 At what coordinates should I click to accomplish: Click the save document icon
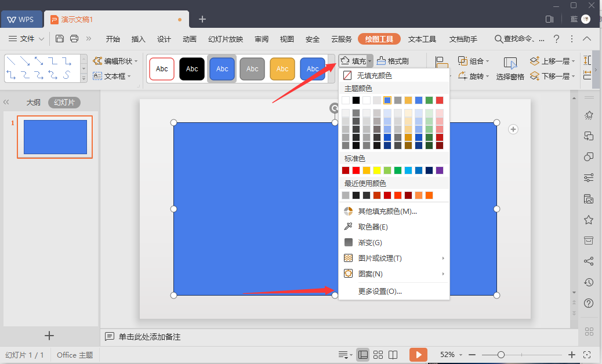[60, 38]
